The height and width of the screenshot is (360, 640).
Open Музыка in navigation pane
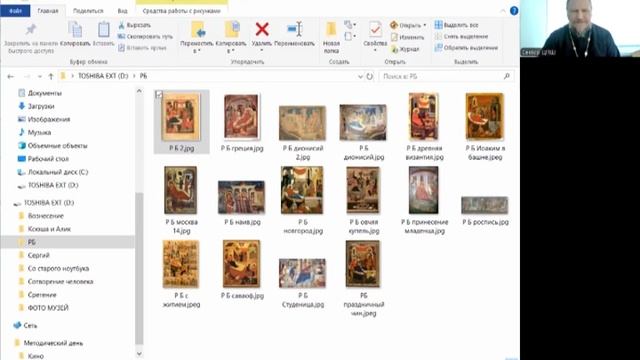click(35, 132)
